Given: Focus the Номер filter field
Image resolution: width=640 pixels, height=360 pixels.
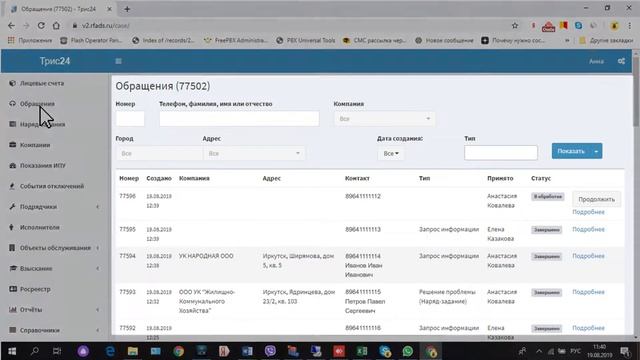Looking at the screenshot, I should (x=130, y=119).
